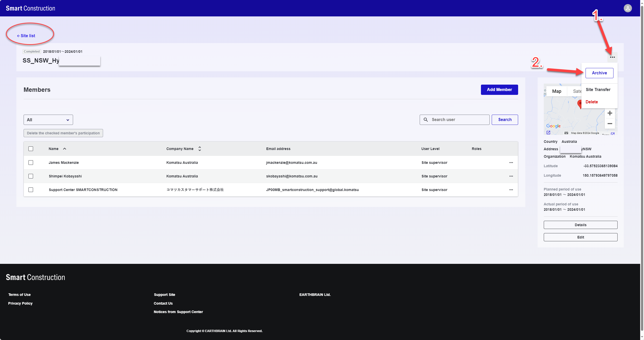The height and width of the screenshot is (340, 644).
Task: Open Contact Us footer link
Action: click(x=163, y=303)
